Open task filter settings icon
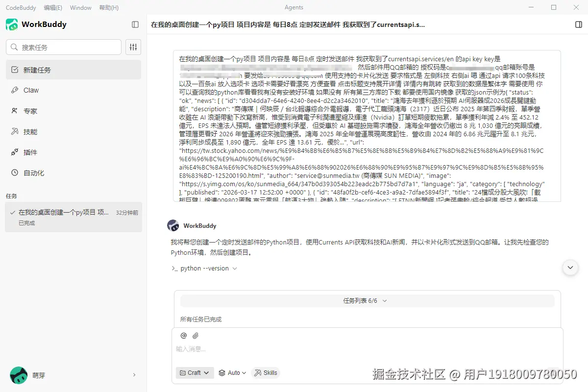588x392 pixels. (133, 47)
